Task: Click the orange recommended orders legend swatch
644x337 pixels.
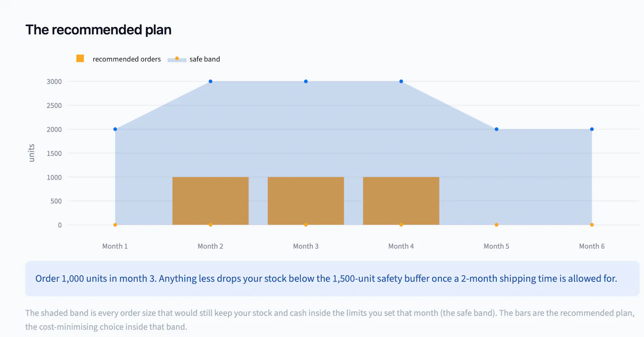Action: click(x=80, y=58)
